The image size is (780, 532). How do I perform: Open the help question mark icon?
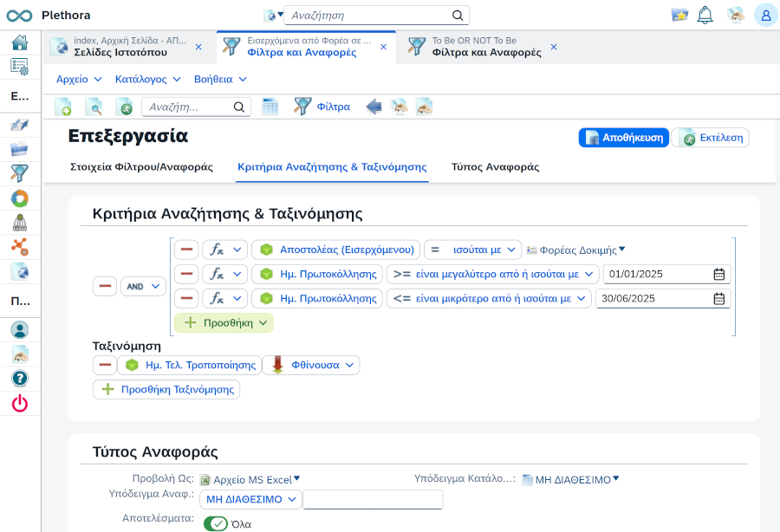click(18, 378)
